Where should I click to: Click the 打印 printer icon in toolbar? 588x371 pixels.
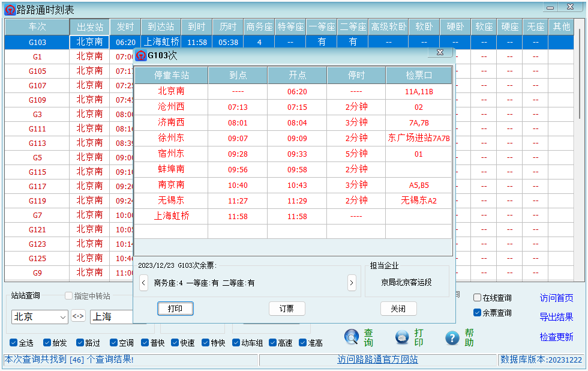pos(402,337)
